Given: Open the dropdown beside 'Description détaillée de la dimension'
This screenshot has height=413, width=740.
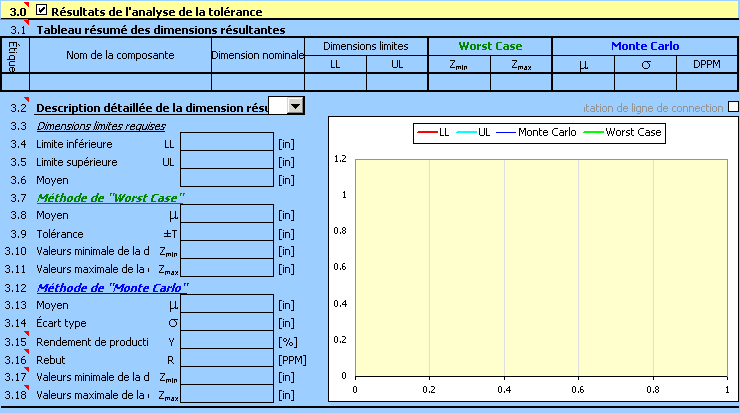Looking at the screenshot, I should [x=295, y=106].
